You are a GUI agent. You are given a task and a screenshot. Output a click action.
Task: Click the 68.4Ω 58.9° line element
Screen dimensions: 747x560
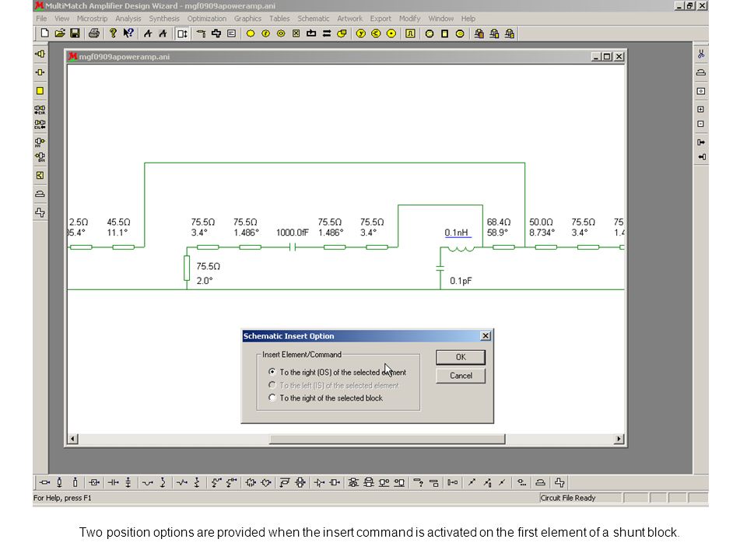(503, 247)
